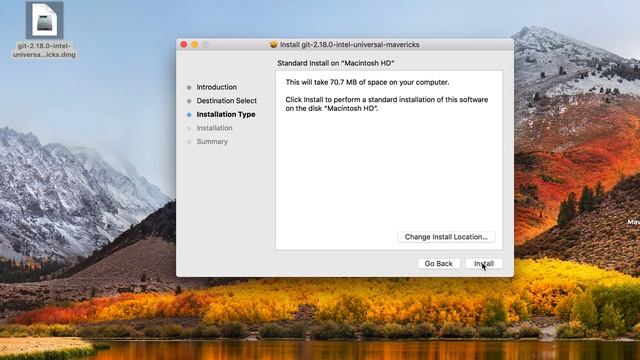Screen dimensions: 640x360
Task: Click the dimmed Installation step
Action: pyautogui.click(x=214, y=128)
